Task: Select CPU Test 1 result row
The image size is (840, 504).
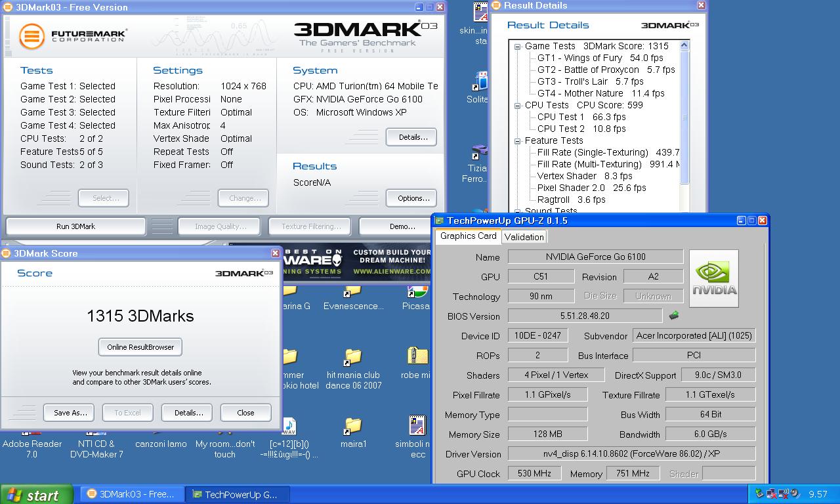Action: [x=581, y=117]
